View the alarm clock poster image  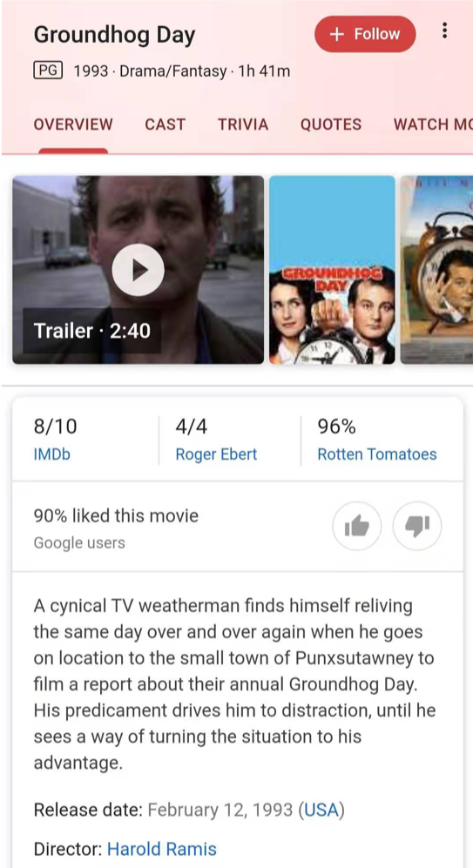436,270
